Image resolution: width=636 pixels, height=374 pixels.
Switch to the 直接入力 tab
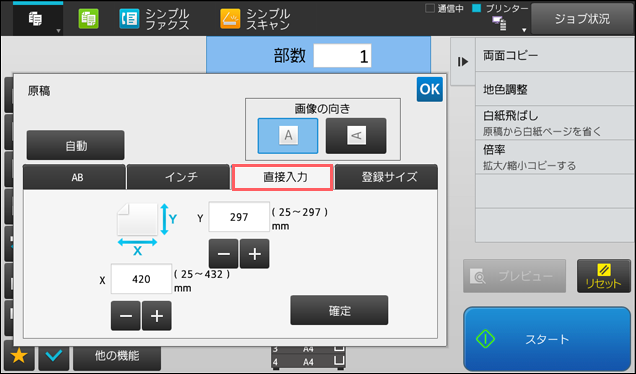point(282,177)
